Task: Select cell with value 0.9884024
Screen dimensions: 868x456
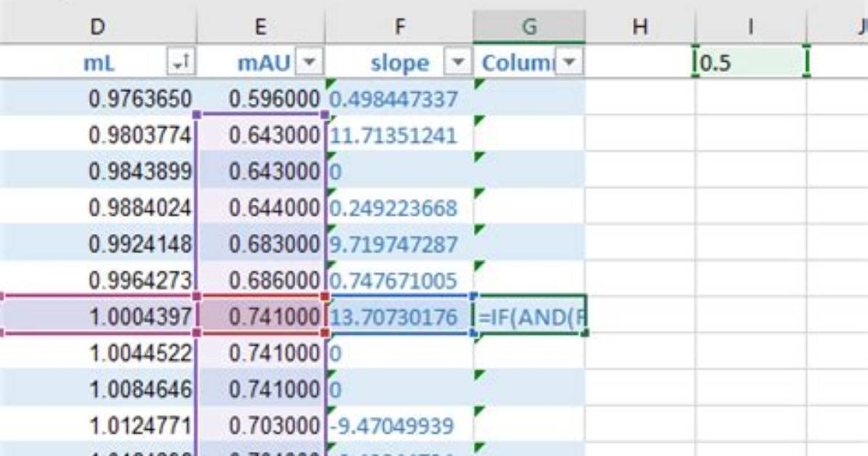Action: coord(98,207)
